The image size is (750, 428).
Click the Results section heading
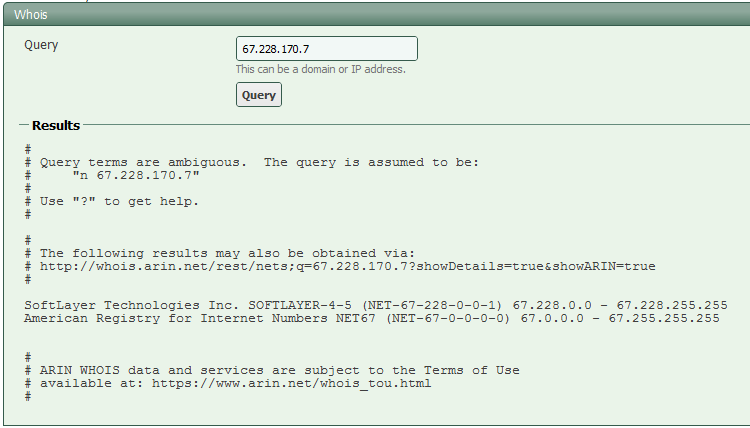point(56,126)
